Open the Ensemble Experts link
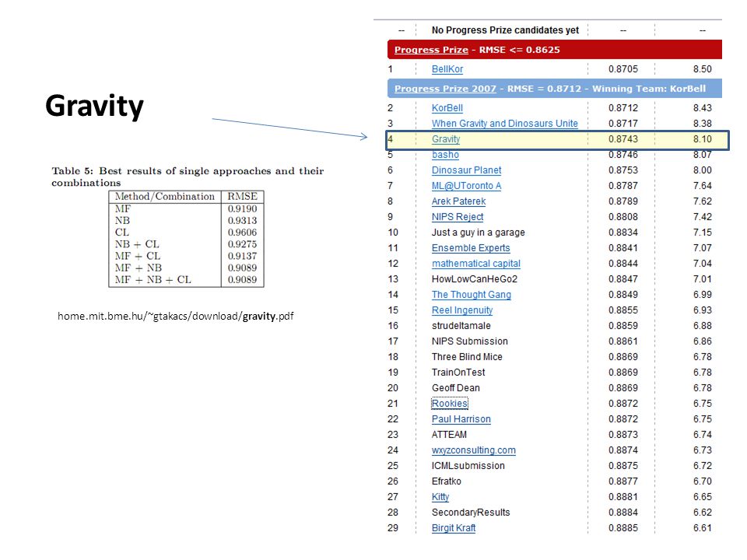 click(x=471, y=248)
